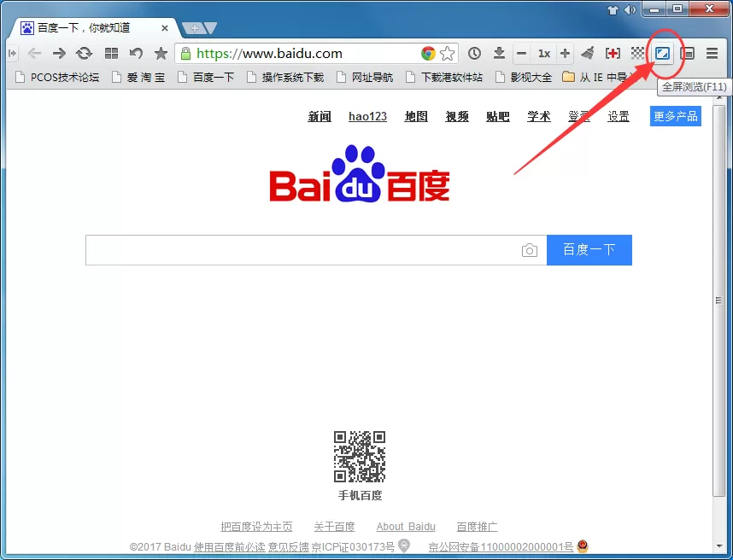
Task: Click the window-mode icon next to full screen
Action: pyautogui.click(x=688, y=53)
